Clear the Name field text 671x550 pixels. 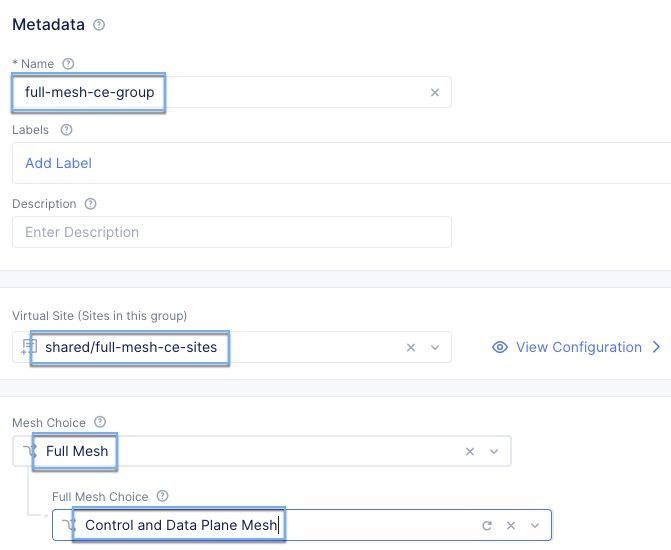coord(435,92)
